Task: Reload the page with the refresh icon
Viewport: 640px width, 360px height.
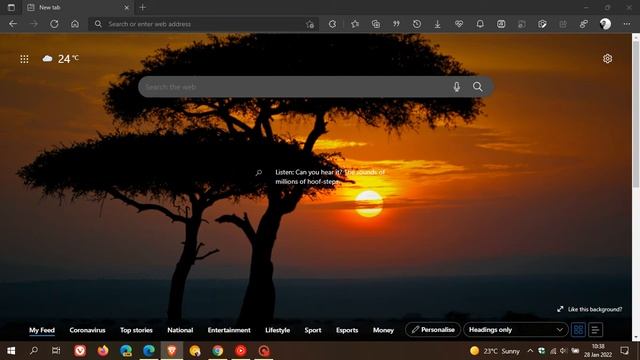Action: (54, 24)
